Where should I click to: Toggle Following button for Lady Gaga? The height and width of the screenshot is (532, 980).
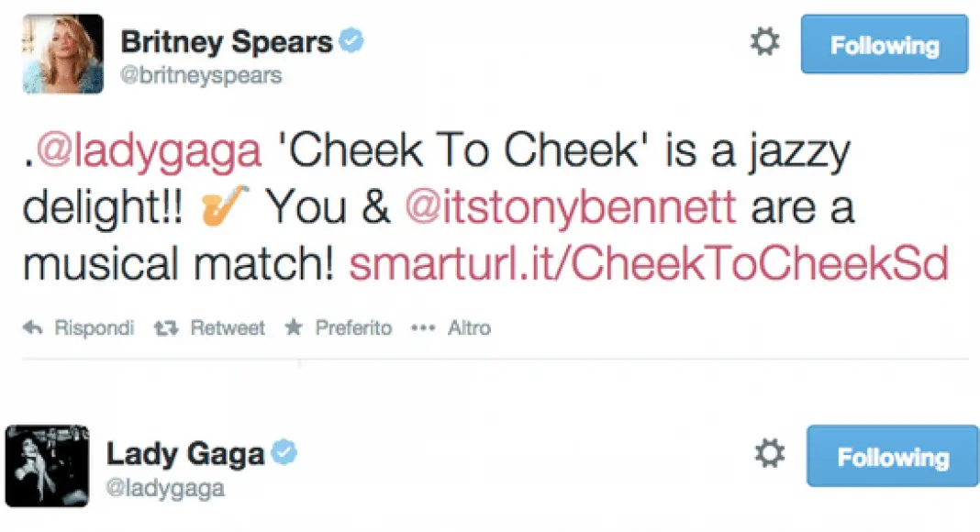click(x=893, y=456)
